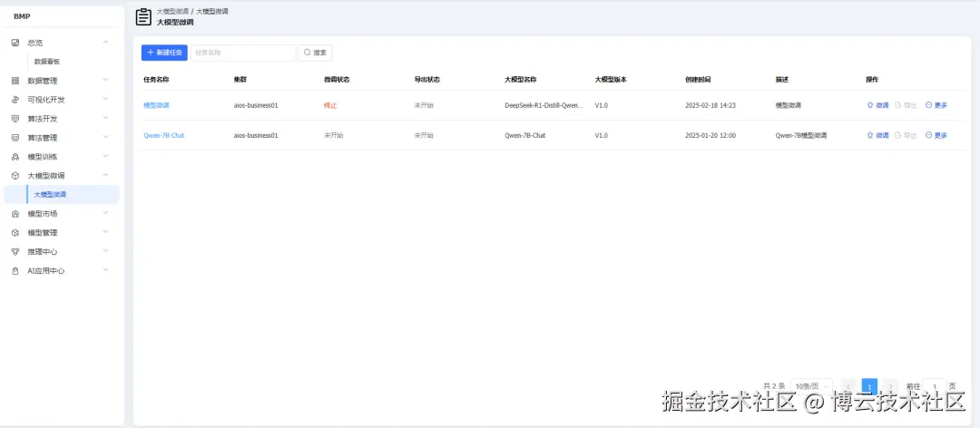Click the 终止 status in first row

330,105
